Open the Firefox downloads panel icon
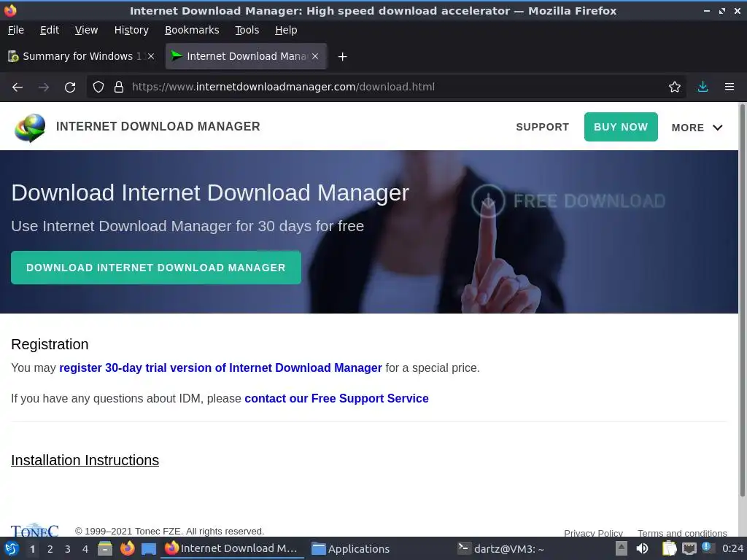Viewport: 747px width, 560px height. pyautogui.click(x=703, y=87)
